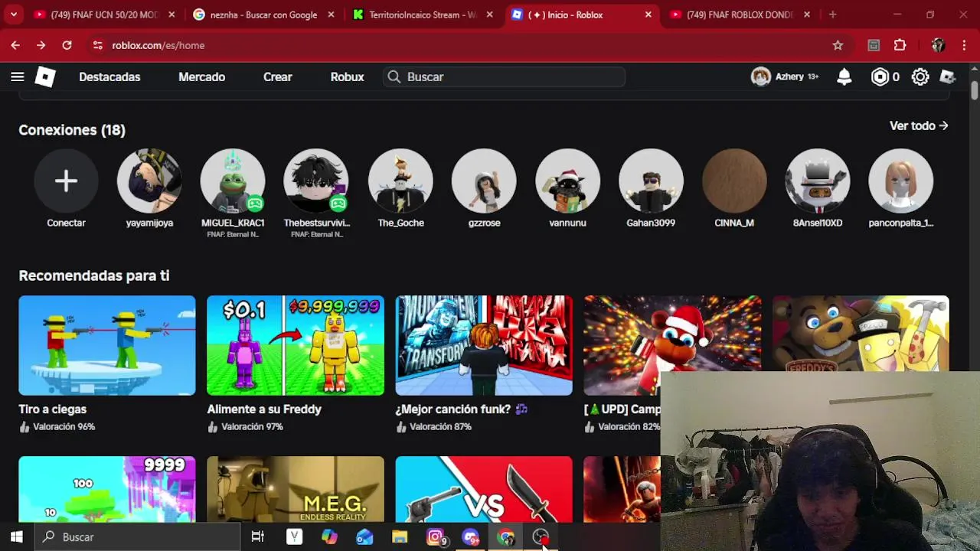
Task: Open The_Goche's profile
Action: coord(400,181)
